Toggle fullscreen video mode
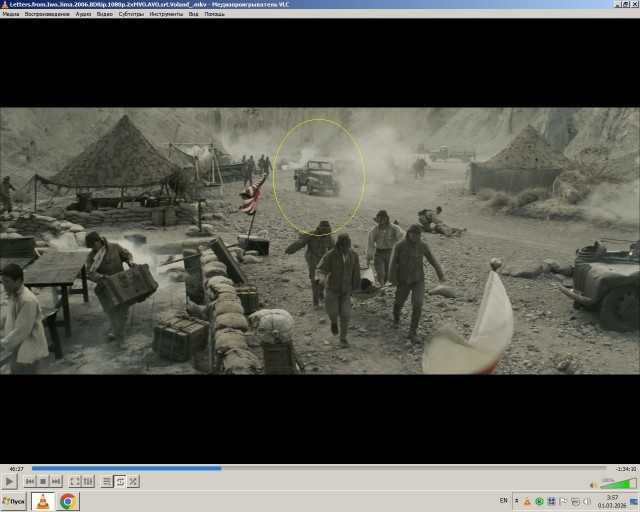This screenshot has height=512, width=640. tap(75, 482)
